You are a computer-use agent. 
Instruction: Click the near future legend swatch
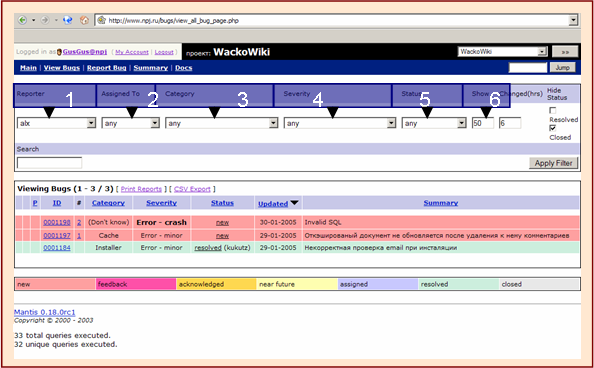297,284
